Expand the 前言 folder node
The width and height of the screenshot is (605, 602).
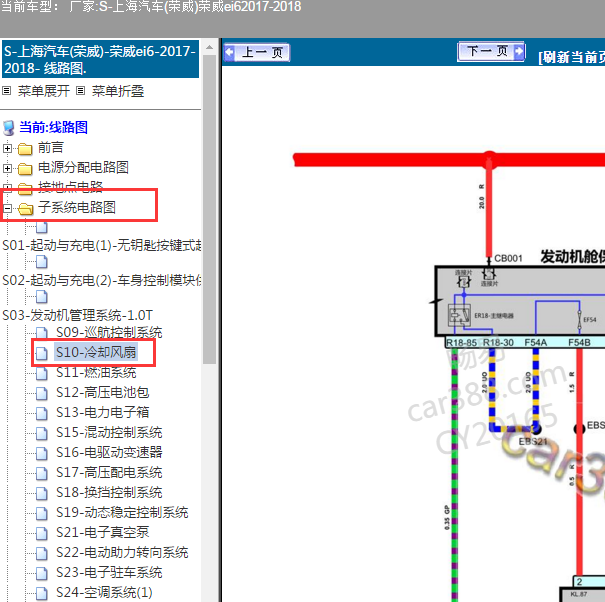click(7, 148)
